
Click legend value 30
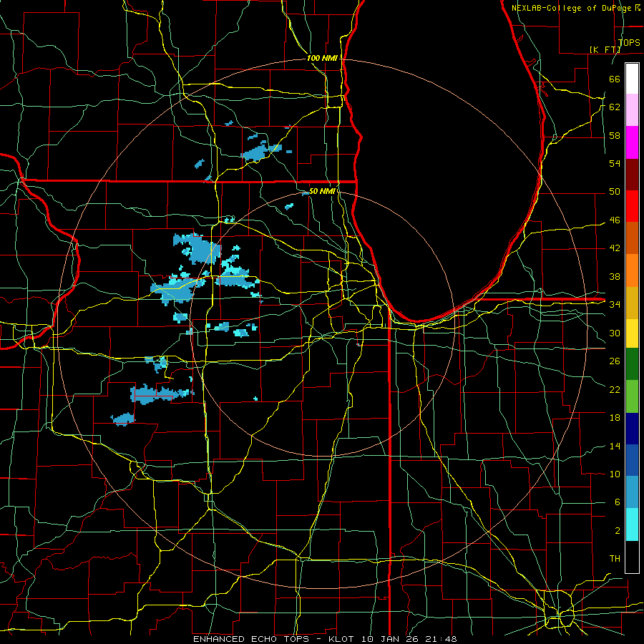coord(615,333)
